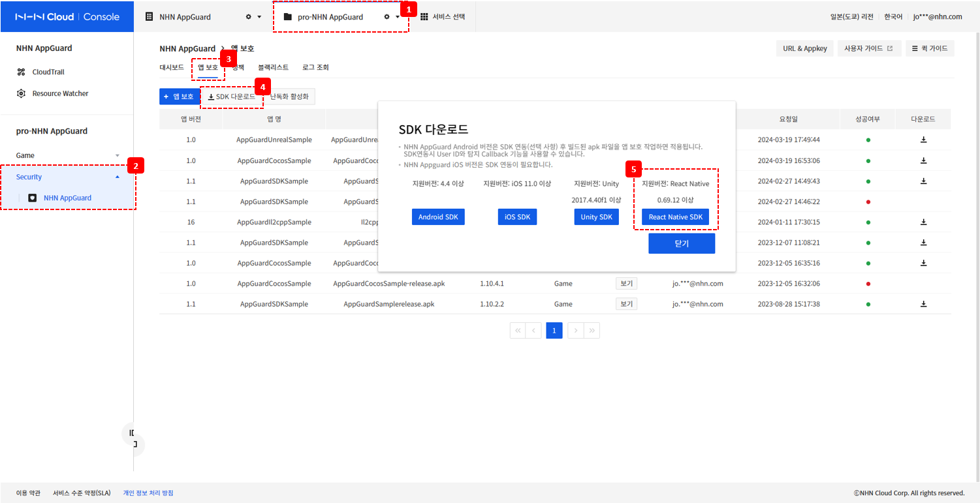Image resolution: width=980 pixels, height=503 pixels.
Task: Click the red failure dot in the 2024-02-27 14:46:22 row
Action: (868, 202)
